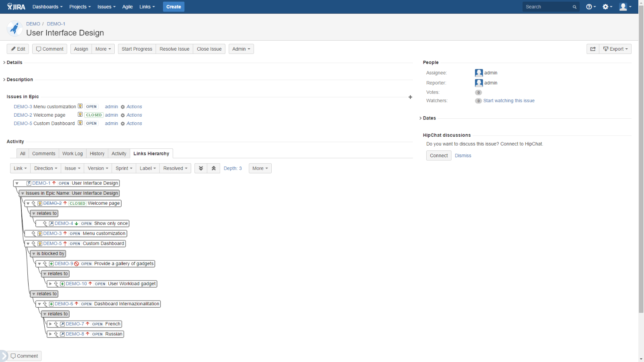The width and height of the screenshot is (644, 362).
Task: Click the improvement type icon on DEMO-10
Action: [62, 284]
